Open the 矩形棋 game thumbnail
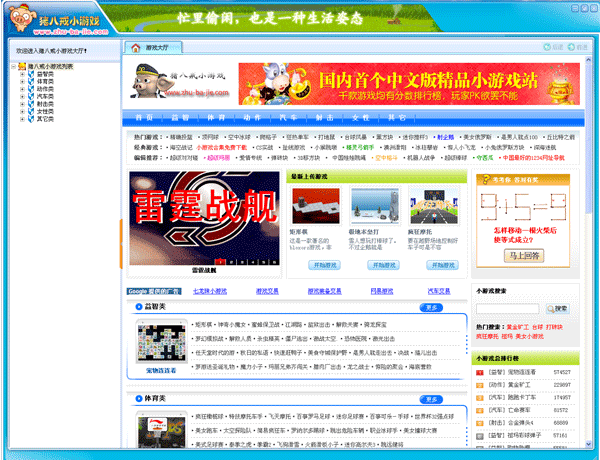Viewport: 600px width, 460px height. click(x=316, y=206)
